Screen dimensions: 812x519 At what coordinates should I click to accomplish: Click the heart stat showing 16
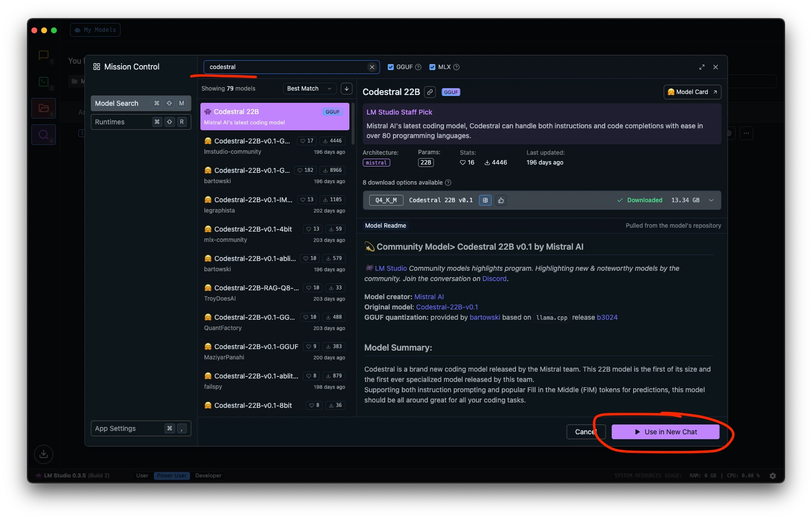pyautogui.click(x=467, y=163)
